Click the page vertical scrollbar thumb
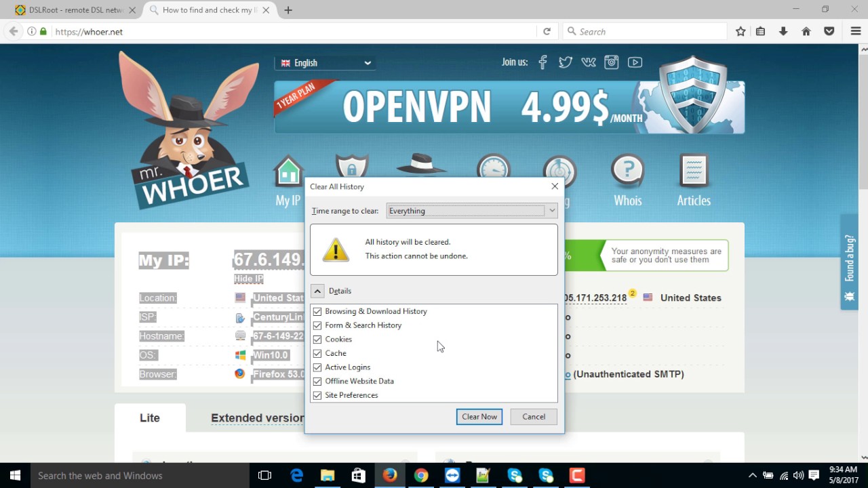 pyautogui.click(x=863, y=123)
